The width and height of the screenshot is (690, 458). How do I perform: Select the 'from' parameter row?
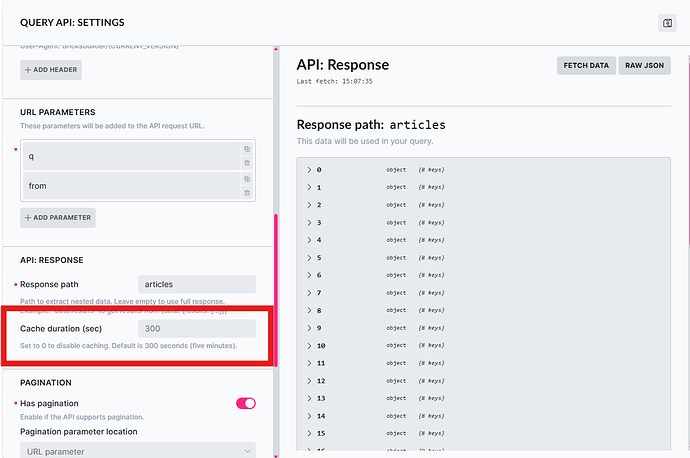point(130,186)
